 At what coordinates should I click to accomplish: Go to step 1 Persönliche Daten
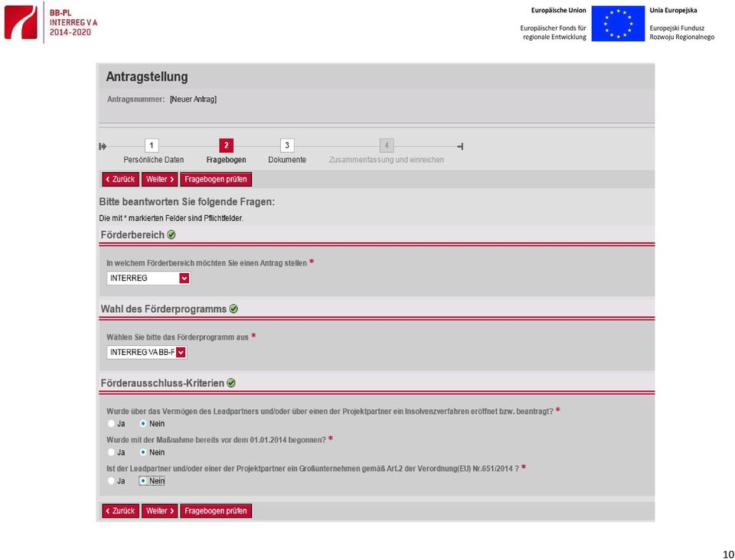[x=152, y=145]
